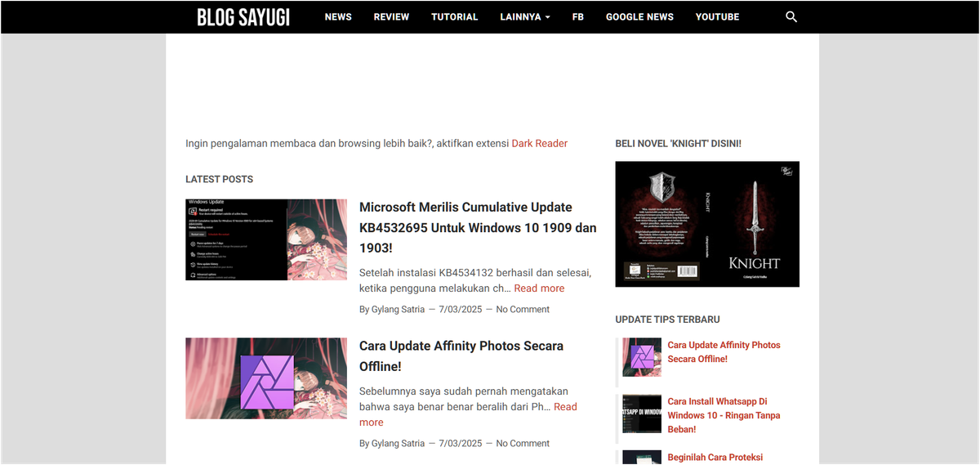Open sidebar link Beginilah Cara Proteksi
The width and height of the screenshot is (980, 465).
pyautogui.click(x=715, y=458)
